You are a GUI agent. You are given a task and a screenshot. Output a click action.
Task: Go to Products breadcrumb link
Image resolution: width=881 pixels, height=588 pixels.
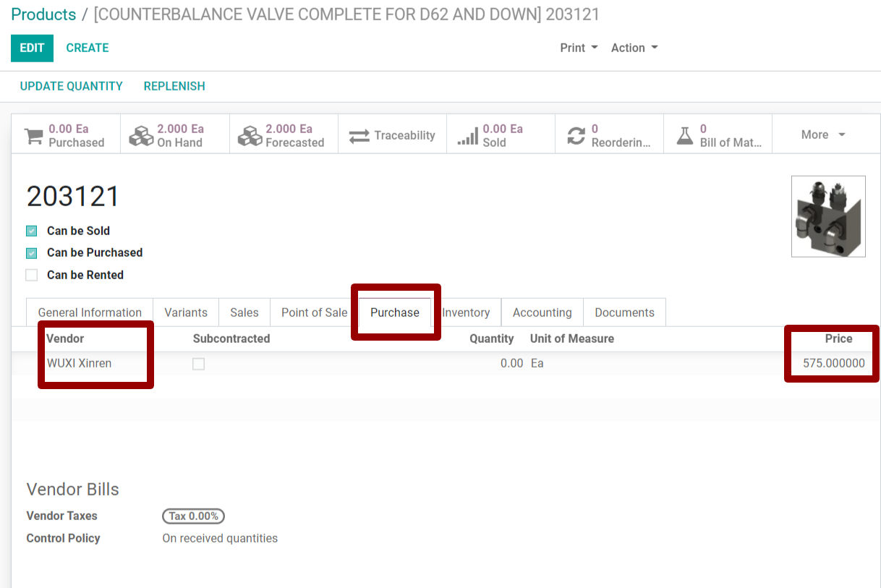[x=43, y=14]
